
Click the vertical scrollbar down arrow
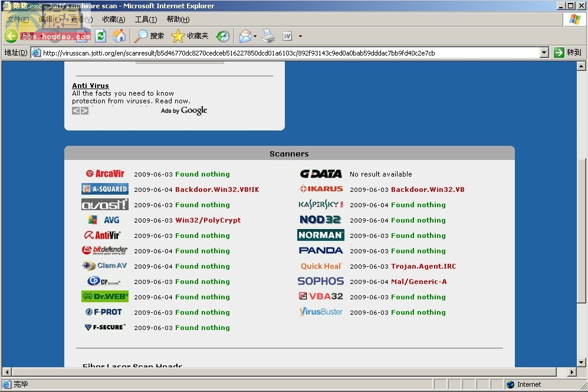tap(582, 362)
